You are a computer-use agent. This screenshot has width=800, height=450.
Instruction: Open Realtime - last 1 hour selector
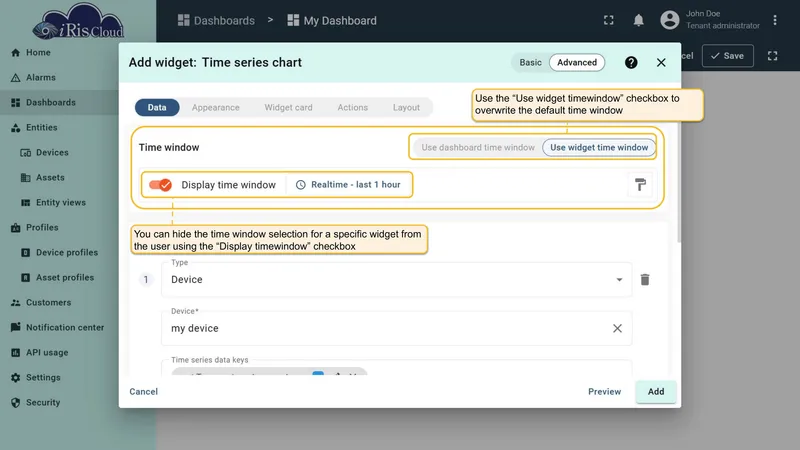pos(348,185)
